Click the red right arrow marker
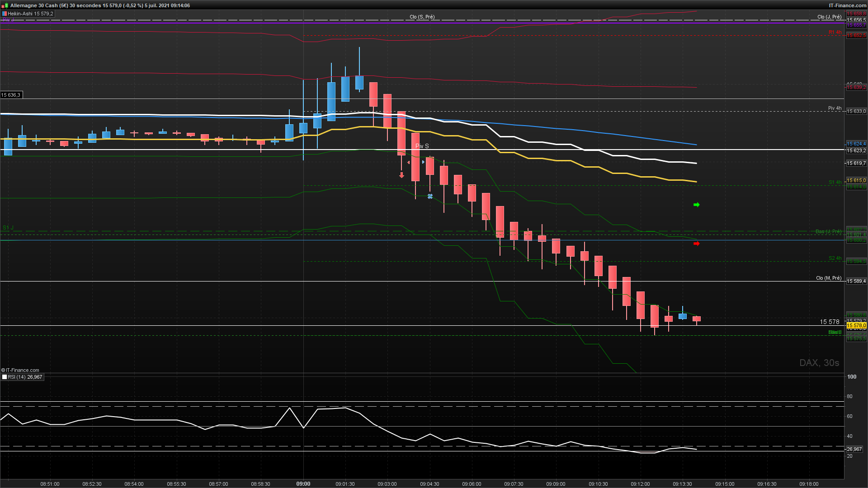Viewport: 868px width, 488px height. [x=696, y=244]
